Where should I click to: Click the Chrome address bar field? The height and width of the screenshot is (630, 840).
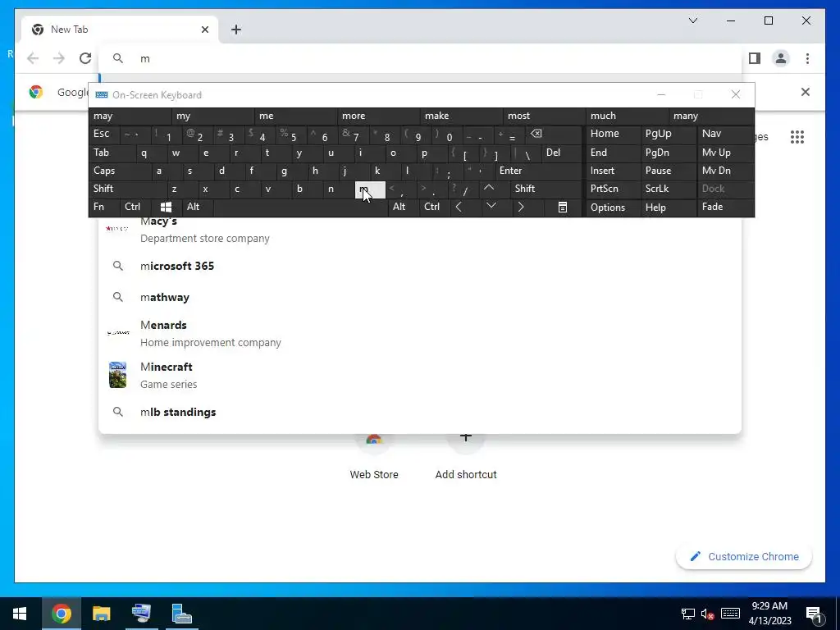(420, 58)
